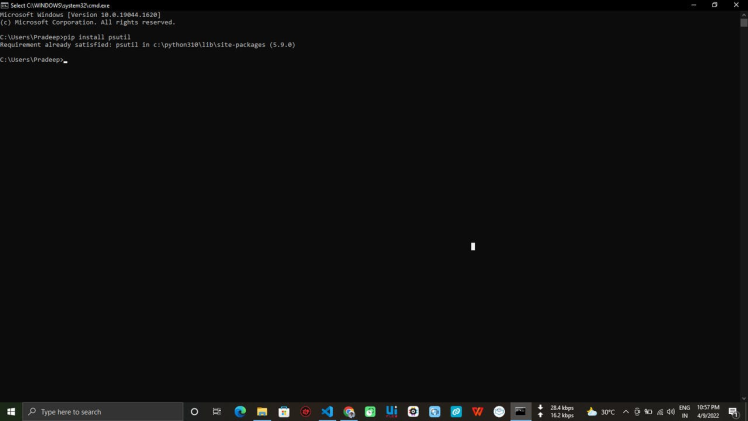Open the clock showing 10:57 PM
Screen dimensions: 748x421
click(x=708, y=412)
